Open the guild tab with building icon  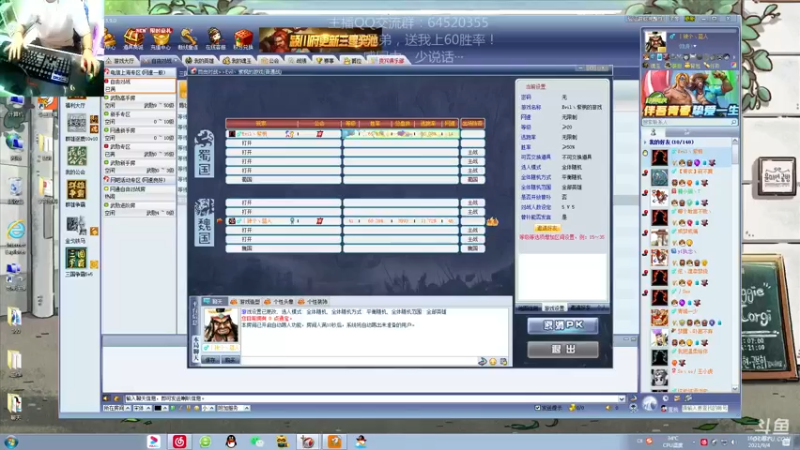(270, 61)
